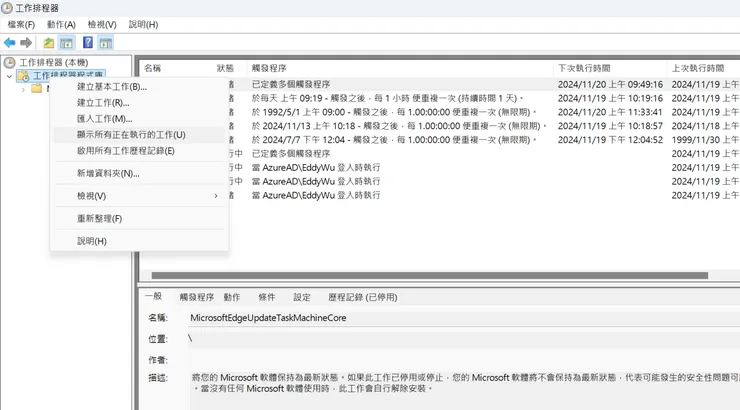Click last run time 1999/11/30 cell
Viewport: 740px width, 410px height.
pos(705,140)
